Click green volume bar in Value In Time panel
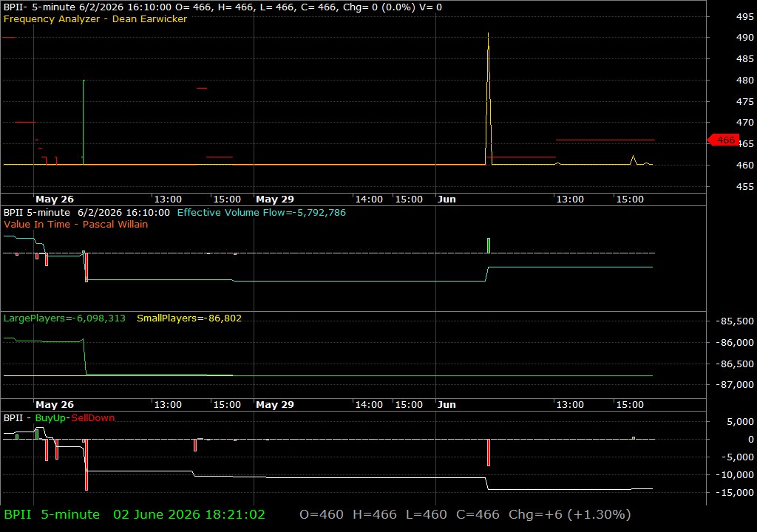757x532 pixels. [x=489, y=245]
